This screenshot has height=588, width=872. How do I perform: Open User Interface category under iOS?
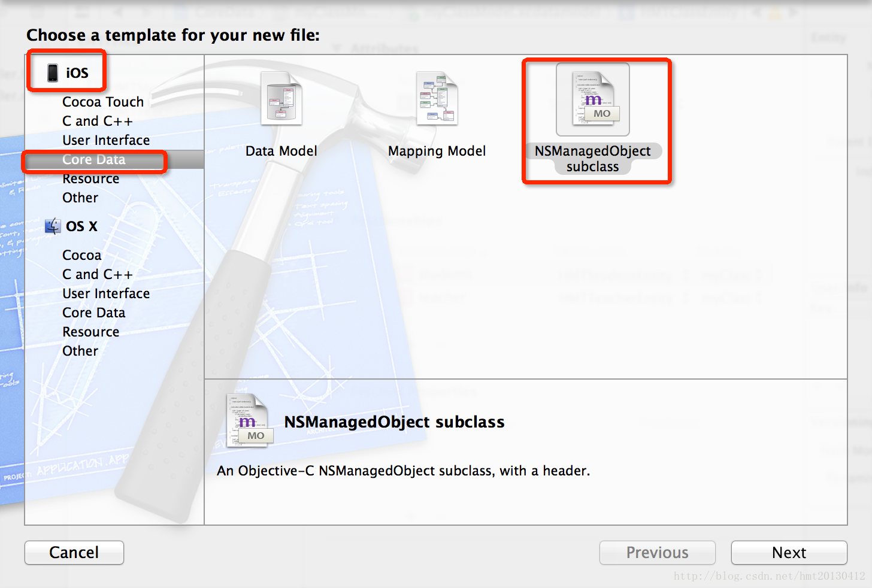106,140
